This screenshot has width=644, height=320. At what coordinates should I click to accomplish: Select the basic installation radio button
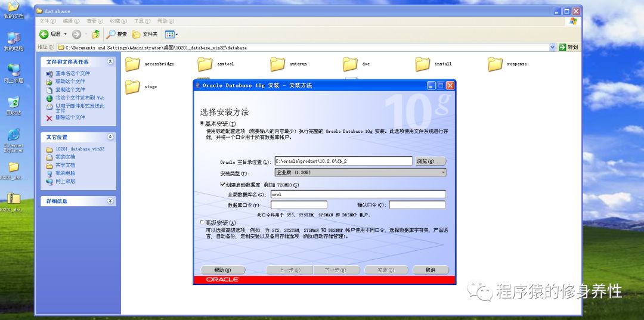(202, 123)
